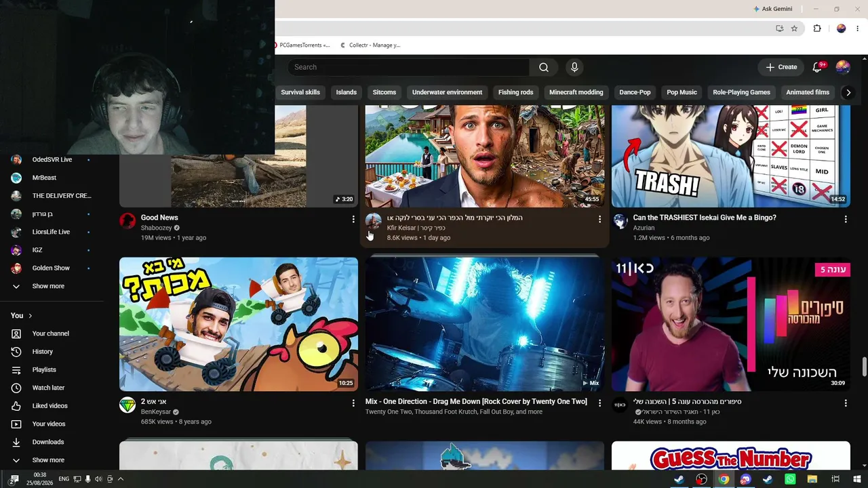Click the Windows Start button
The height and width of the screenshot is (488, 868).
[x=856, y=479]
